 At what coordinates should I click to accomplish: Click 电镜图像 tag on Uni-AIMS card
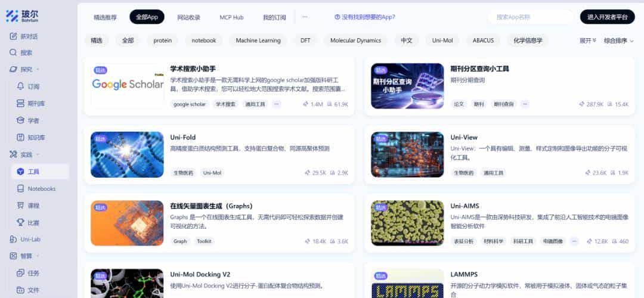[553, 241]
